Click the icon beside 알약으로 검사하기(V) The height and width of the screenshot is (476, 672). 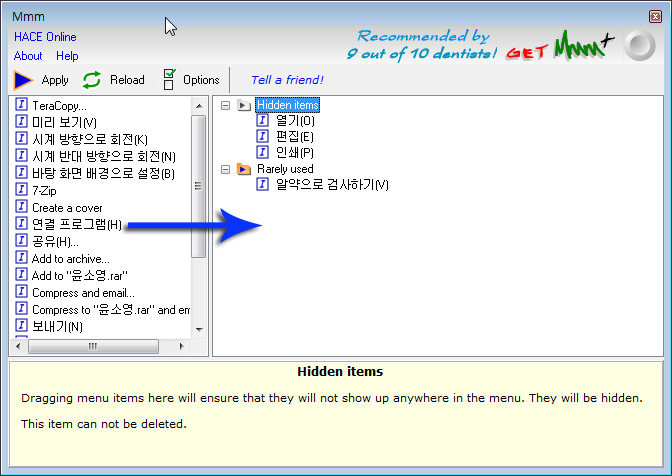[x=263, y=185]
